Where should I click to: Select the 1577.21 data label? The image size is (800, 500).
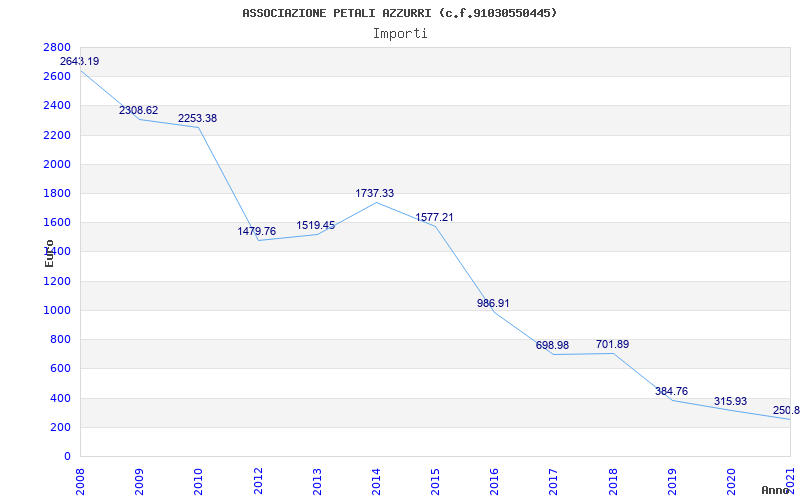tap(434, 217)
